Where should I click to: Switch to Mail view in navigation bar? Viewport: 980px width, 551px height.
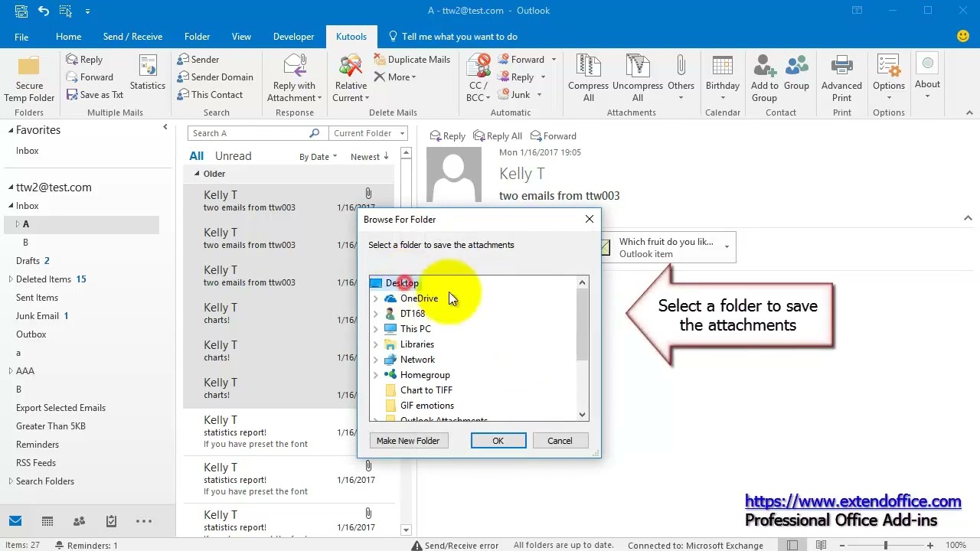pos(15,521)
